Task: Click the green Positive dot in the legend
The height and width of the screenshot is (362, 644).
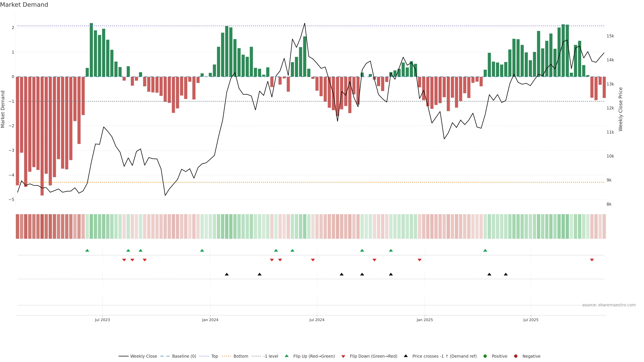Action: coord(485,356)
